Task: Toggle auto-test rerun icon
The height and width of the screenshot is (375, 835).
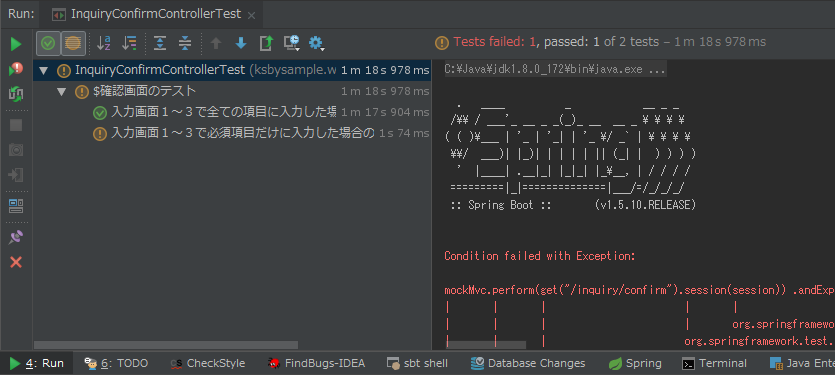Action: click(x=16, y=94)
